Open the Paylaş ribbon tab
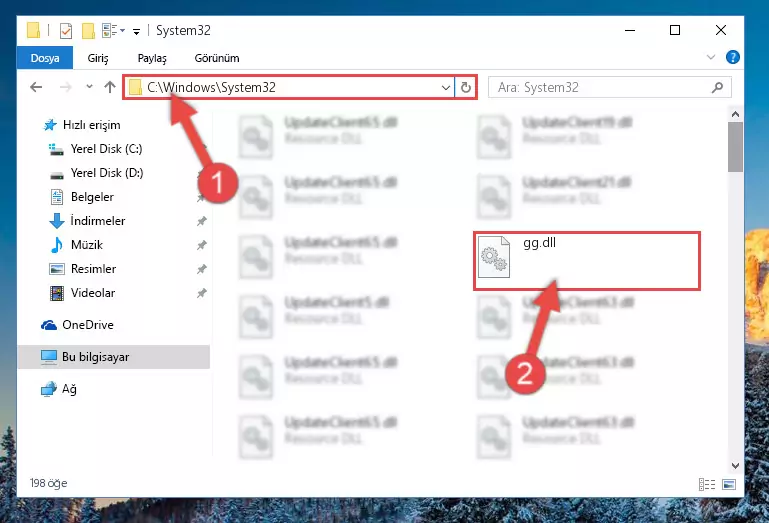 pyautogui.click(x=152, y=58)
